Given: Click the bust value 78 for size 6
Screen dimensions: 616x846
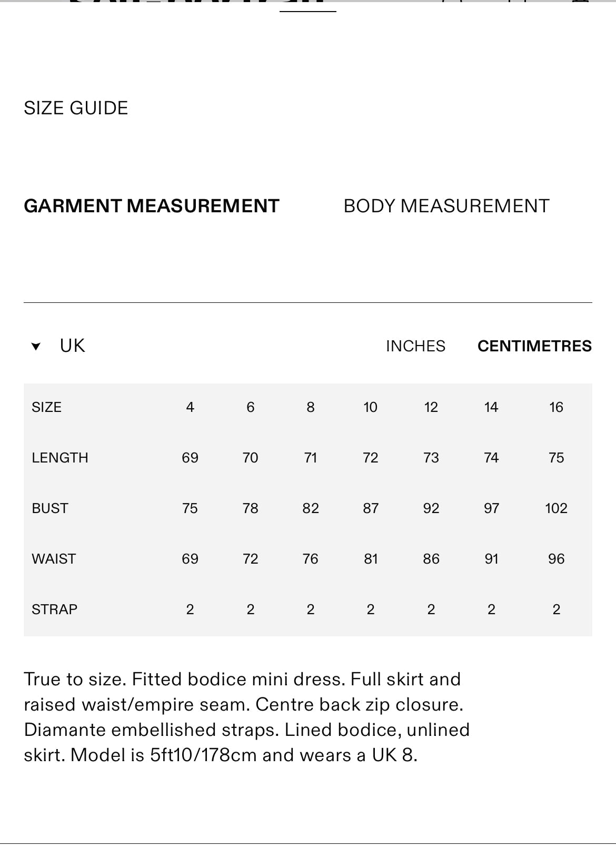Looking at the screenshot, I should 250,508.
